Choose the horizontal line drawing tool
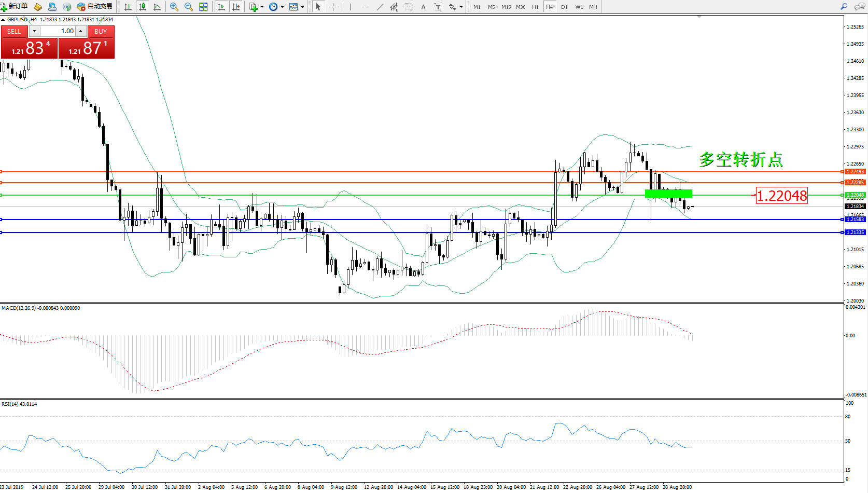 (366, 7)
